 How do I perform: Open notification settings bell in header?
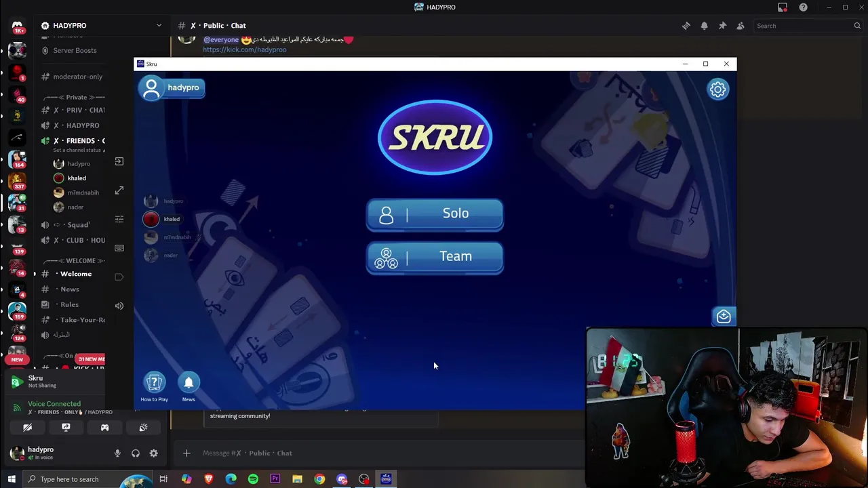(x=704, y=26)
